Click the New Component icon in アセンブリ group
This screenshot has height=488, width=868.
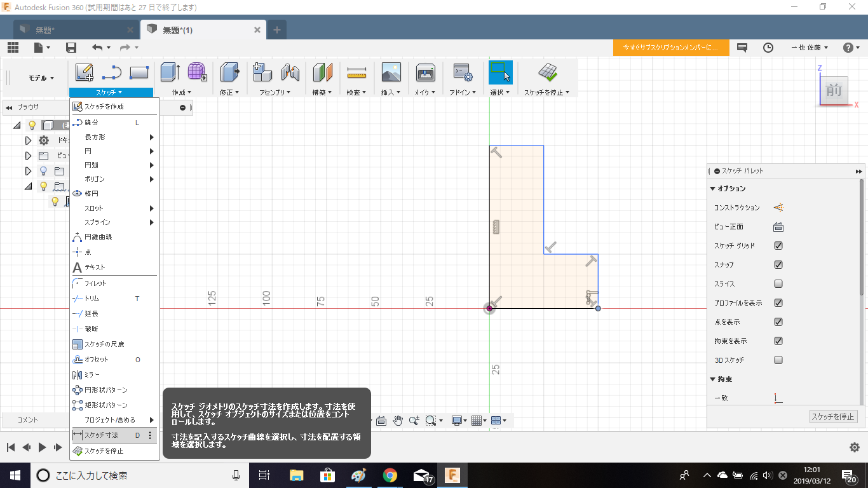[x=262, y=72]
